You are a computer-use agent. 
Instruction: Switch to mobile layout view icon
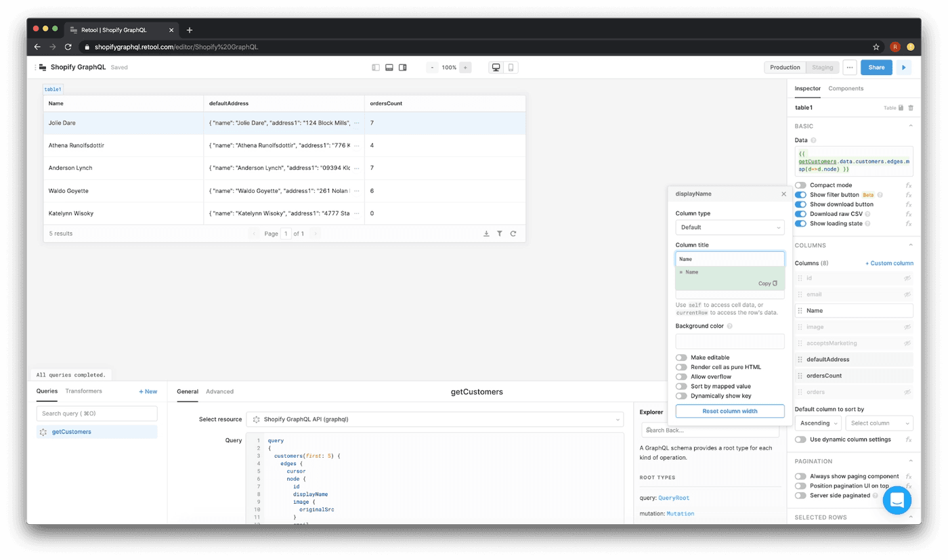[x=511, y=68]
